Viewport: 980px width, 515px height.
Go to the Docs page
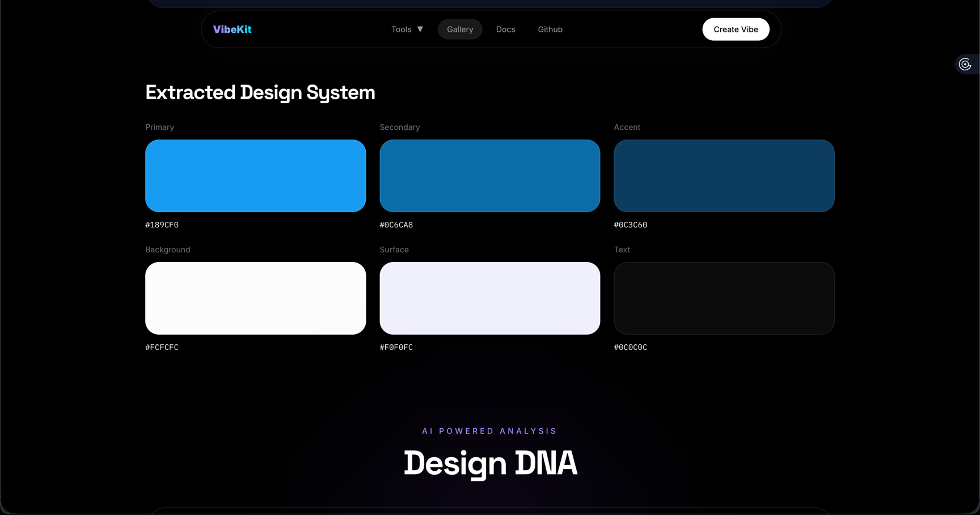coord(505,29)
